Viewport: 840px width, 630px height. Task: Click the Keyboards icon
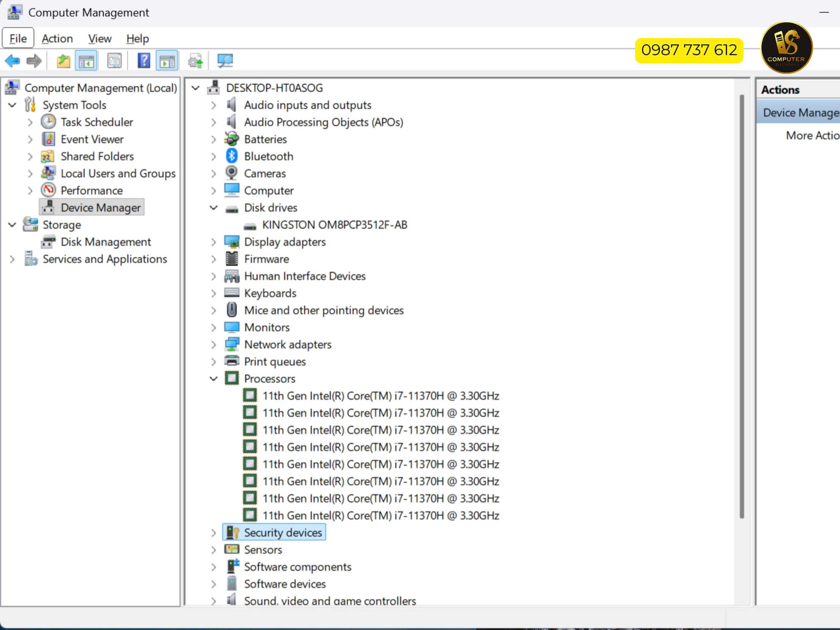232,292
